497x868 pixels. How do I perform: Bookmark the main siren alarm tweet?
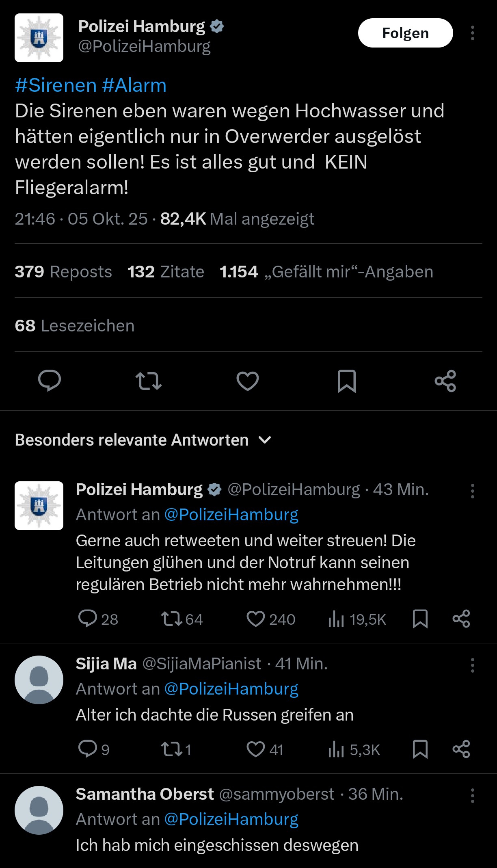[347, 381]
